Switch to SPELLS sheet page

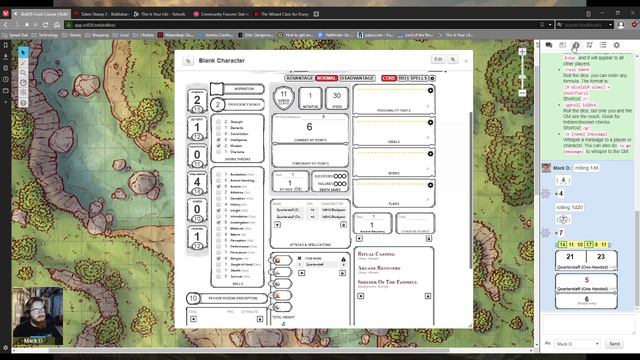click(418, 78)
